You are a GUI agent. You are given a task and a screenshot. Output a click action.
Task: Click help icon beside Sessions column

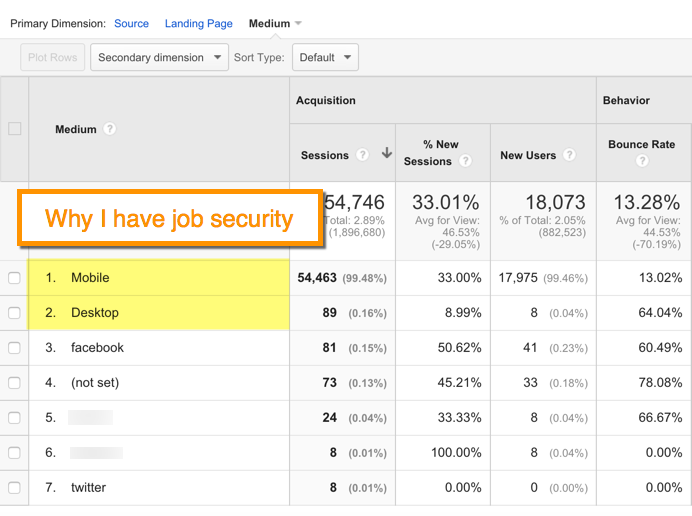coord(363,155)
